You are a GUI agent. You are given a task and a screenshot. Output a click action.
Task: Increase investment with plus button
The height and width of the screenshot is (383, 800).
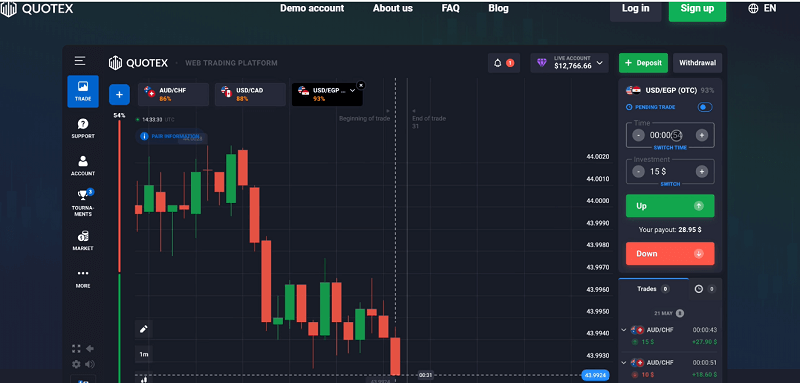click(702, 172)
